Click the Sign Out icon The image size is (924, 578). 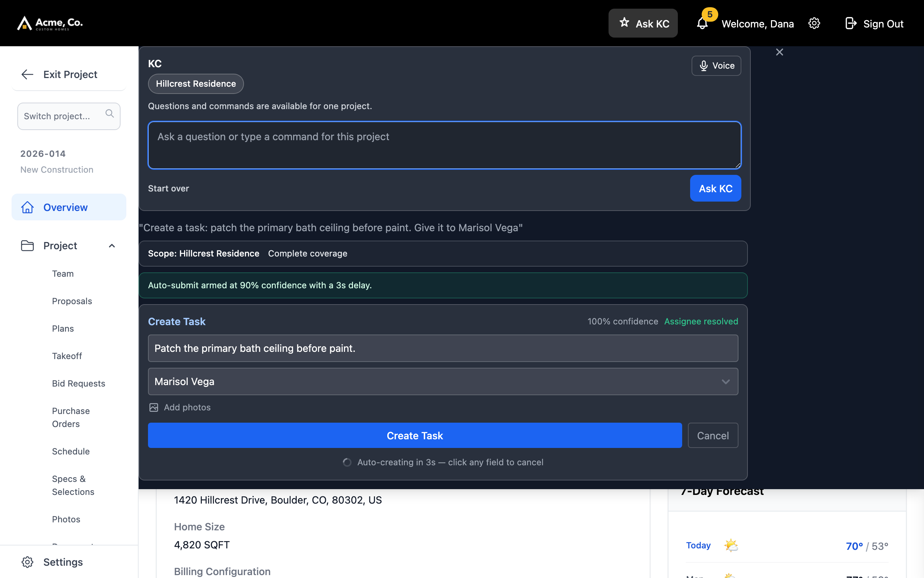click(x=851, y=23)
